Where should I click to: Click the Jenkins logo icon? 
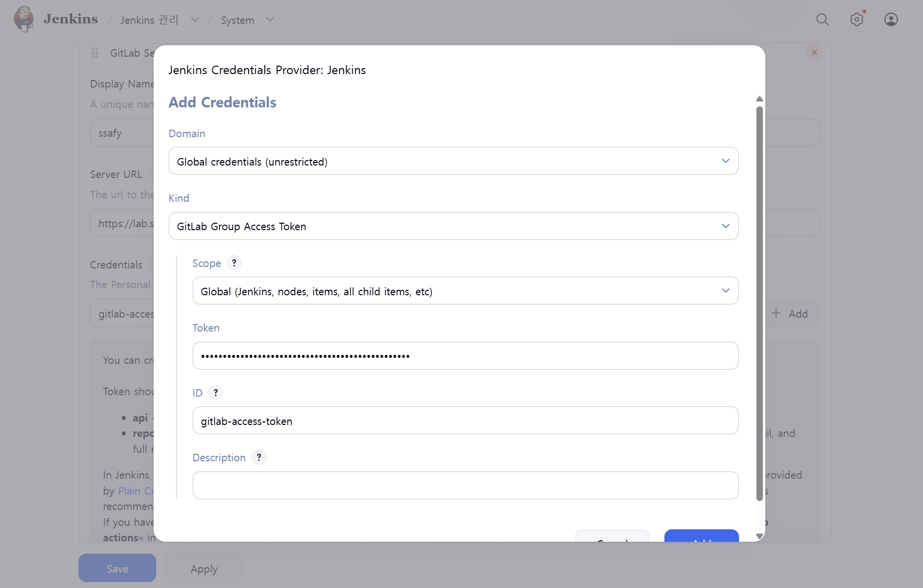tap(24, 19)
